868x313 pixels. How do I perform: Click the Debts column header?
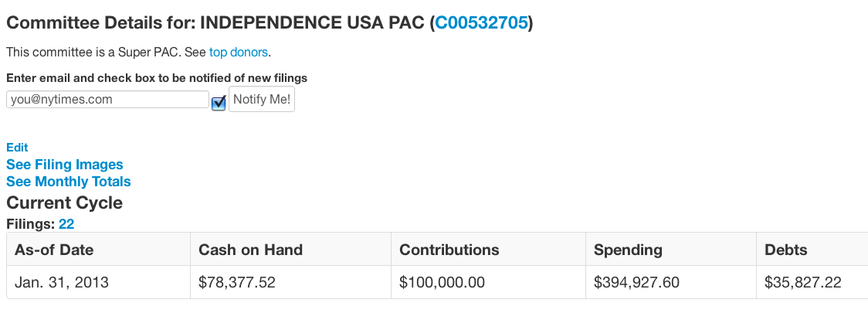(x=785, y=250)
